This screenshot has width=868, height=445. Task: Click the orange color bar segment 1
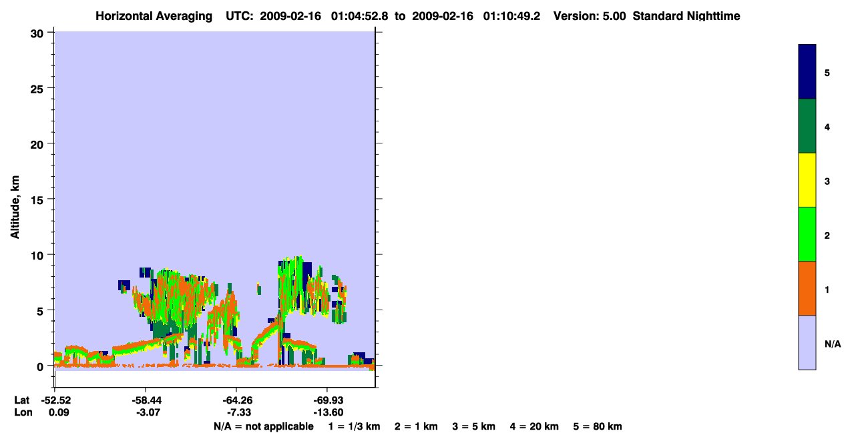pyautogui.click(x=807, y=288)
